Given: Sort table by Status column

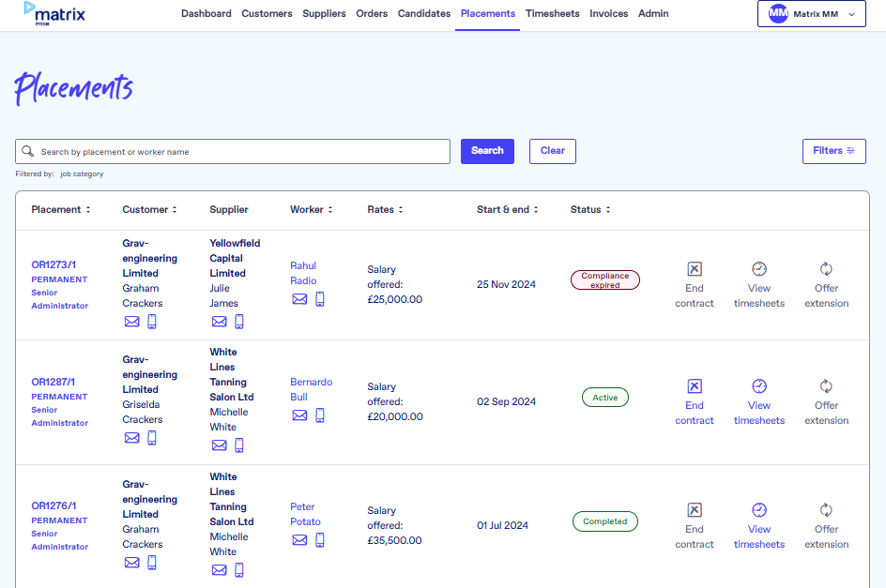Looking at the screenshot, I should pos(608,209).
